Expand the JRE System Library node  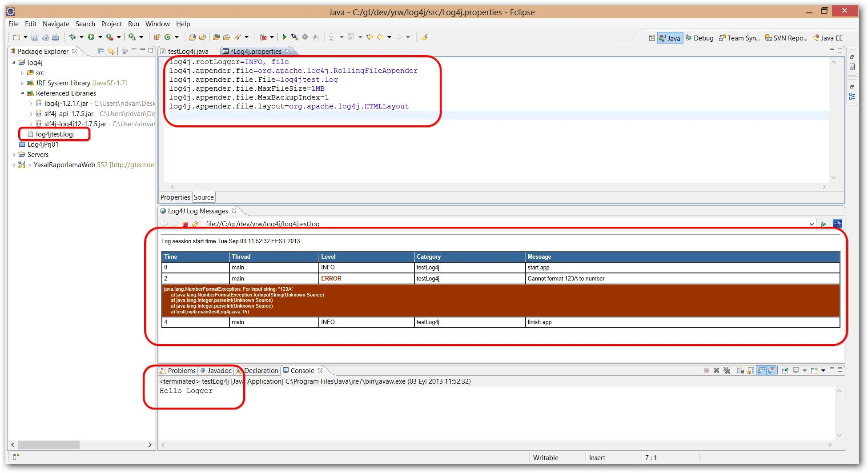(22, 83)
